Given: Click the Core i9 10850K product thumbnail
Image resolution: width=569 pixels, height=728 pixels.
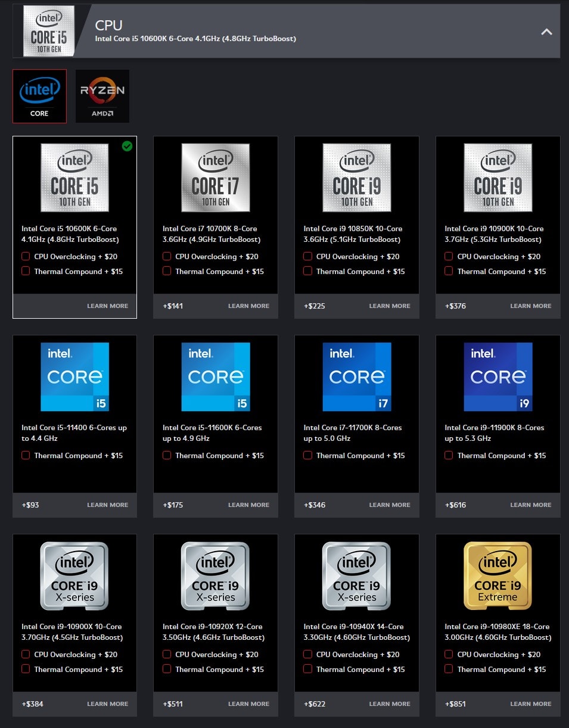Looking at the screenshot, I should click(356, 178).
